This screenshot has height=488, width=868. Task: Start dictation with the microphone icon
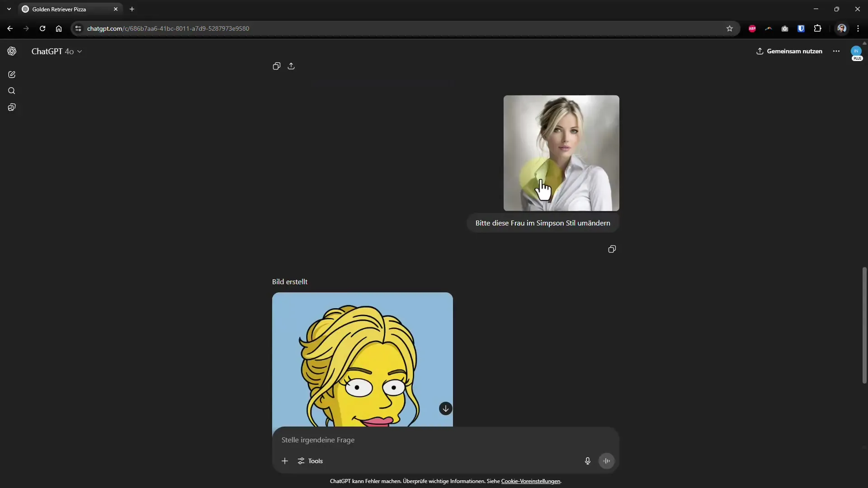click(x=588, y=461)
